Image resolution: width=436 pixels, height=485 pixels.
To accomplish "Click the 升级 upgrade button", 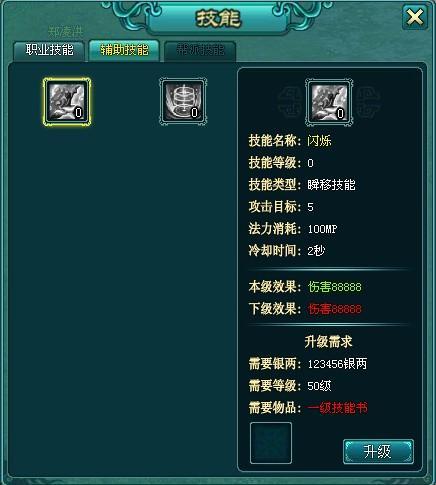I will coord(378,452).
